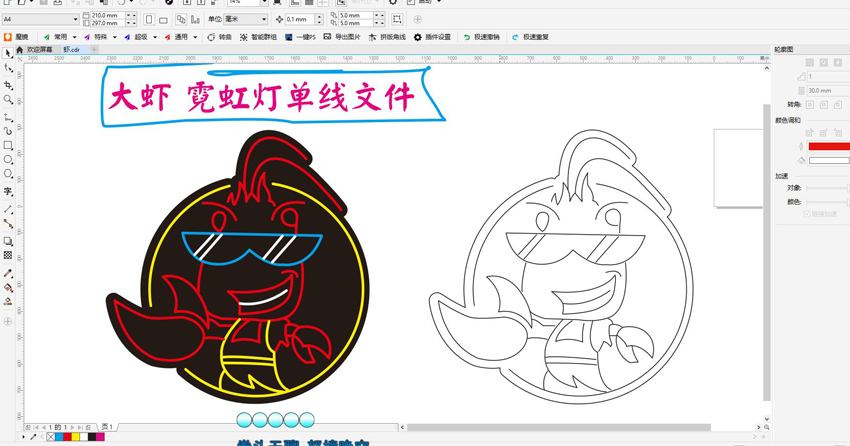Viewport: 850px width, 446px height.
Task: Run the 转曲 convert-to-curves tool
Action: [220, 37]
